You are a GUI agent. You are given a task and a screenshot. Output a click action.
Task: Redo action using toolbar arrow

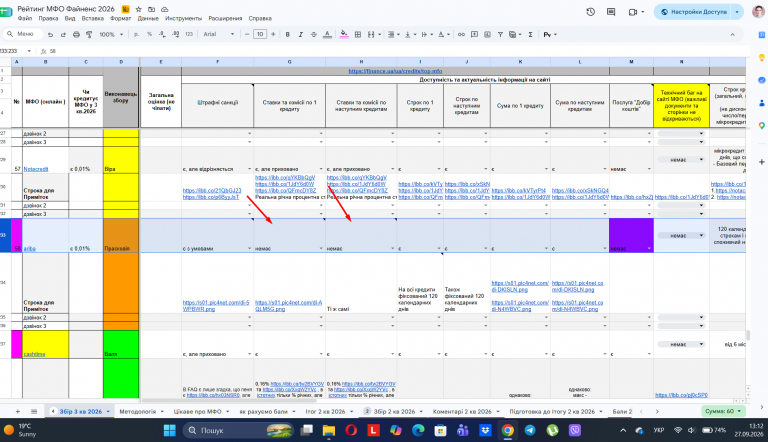pyautogui.click(x=63, y=34)
